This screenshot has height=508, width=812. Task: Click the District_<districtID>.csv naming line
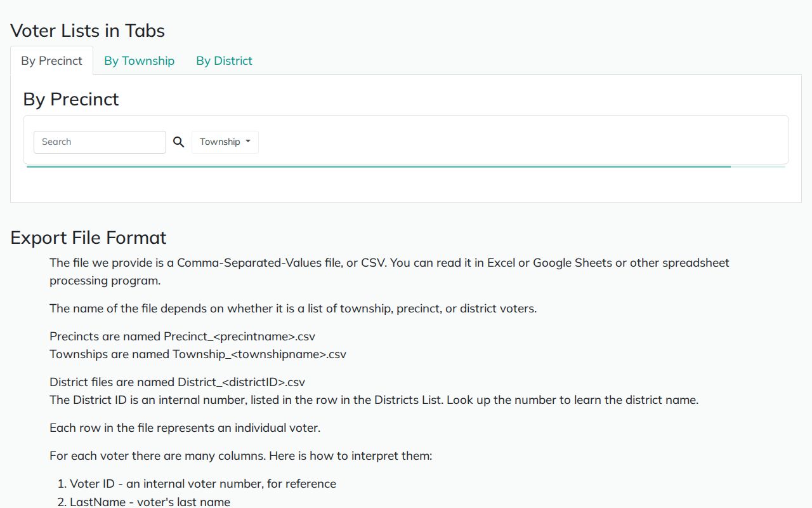(177, 382)
